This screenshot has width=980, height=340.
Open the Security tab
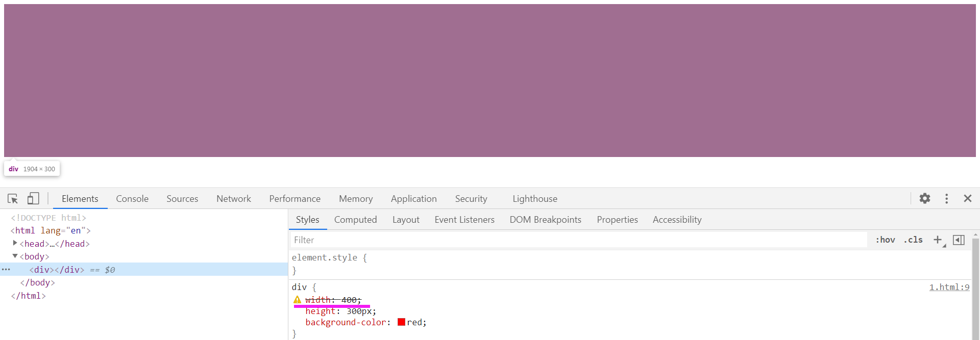tap(471, 199)
